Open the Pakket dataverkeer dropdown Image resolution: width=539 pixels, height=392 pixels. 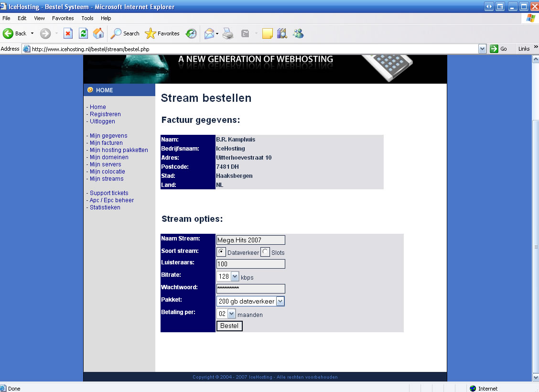(280, 301)
